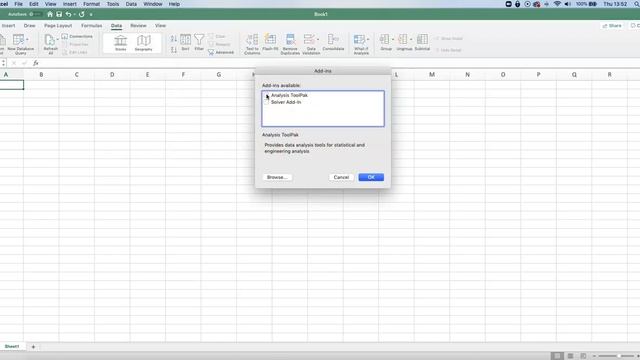Click the Share button
Viewport: 640px width, 360px height.
tap(612, 26)
